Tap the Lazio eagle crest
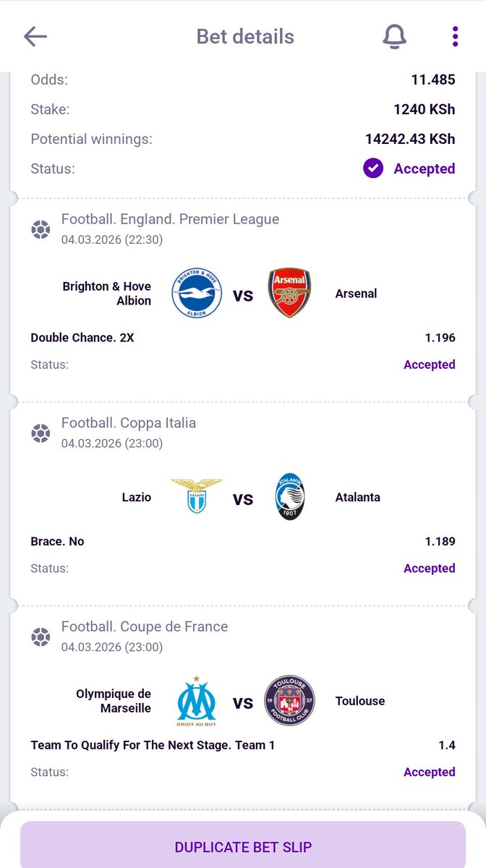 [197, 497]
